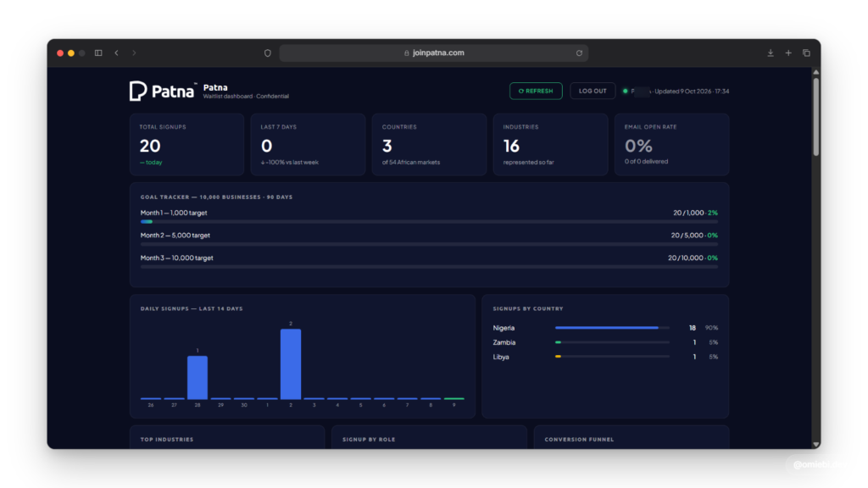Viewport: 868px width, 488px height.
Task: Open a new tab with the plus icon
Action: [x=788, y=53]
